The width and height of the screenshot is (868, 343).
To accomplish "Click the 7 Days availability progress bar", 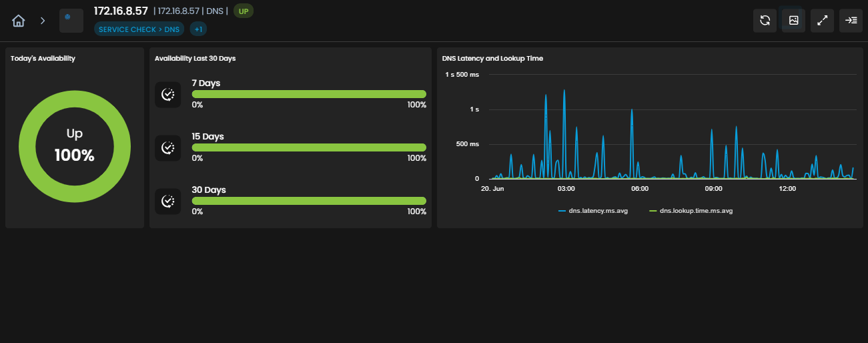I will (309, 94).
